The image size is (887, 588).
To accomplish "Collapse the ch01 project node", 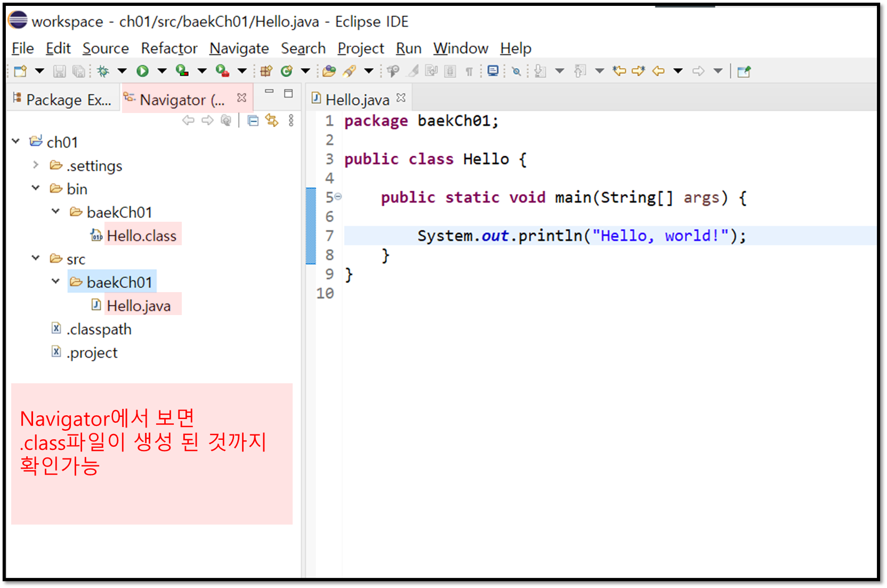I will pyautogui.click(x=15, y=141).
